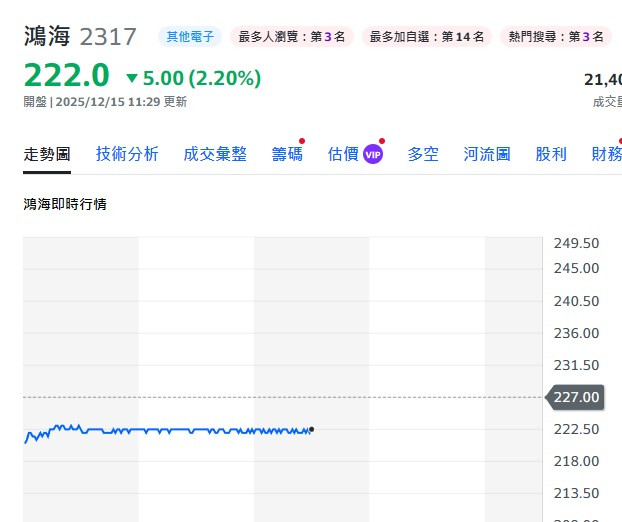Open the 河流圖 tab

[487, 154]
